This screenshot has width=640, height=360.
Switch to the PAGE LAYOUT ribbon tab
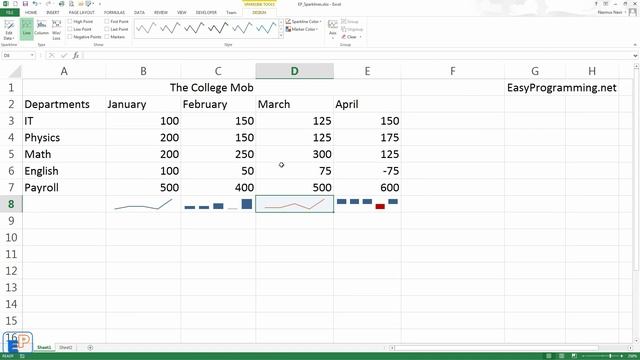click(x=82, y=12)
